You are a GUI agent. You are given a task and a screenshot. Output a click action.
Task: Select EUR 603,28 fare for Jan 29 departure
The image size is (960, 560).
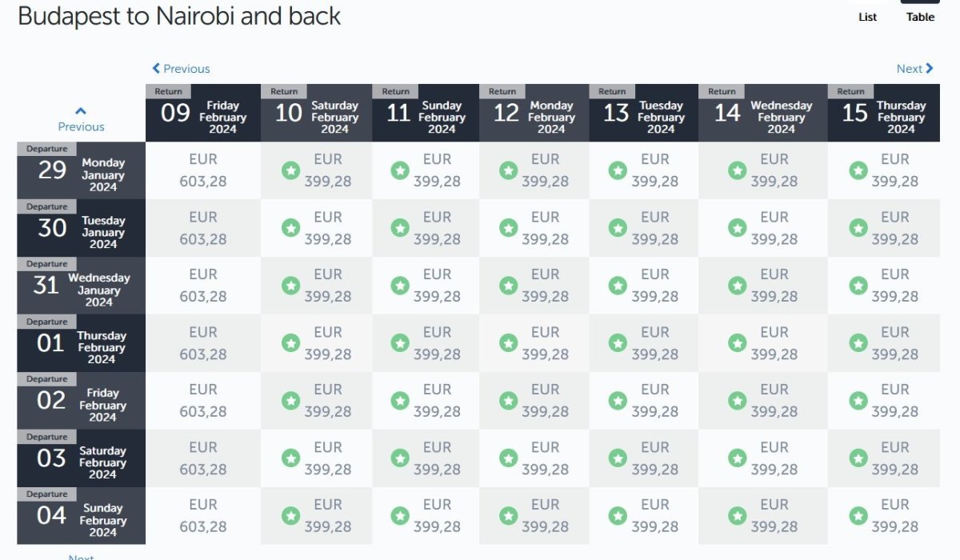click(x=203, y=170)
